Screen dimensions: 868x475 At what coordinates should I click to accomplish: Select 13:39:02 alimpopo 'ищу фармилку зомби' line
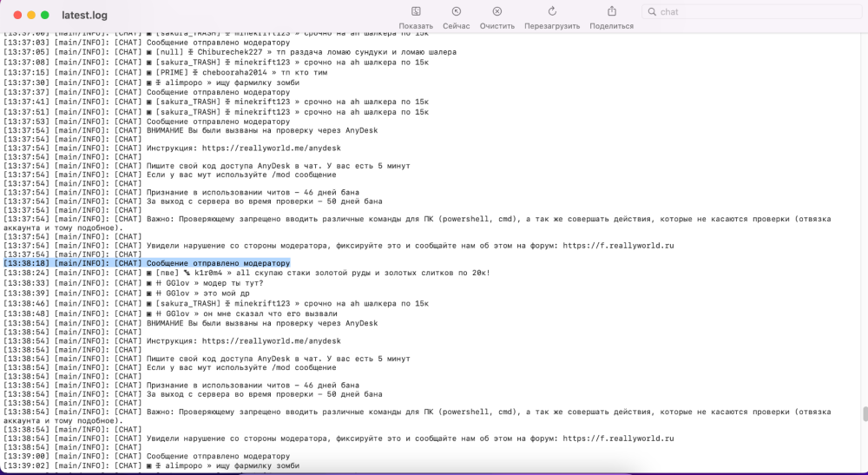[x=151, y=466]
